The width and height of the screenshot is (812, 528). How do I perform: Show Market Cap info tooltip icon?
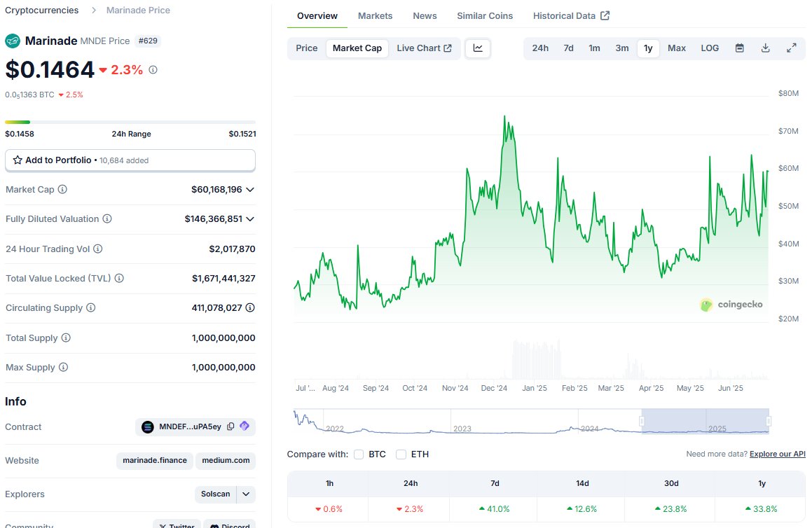click(x=62, y=190)
